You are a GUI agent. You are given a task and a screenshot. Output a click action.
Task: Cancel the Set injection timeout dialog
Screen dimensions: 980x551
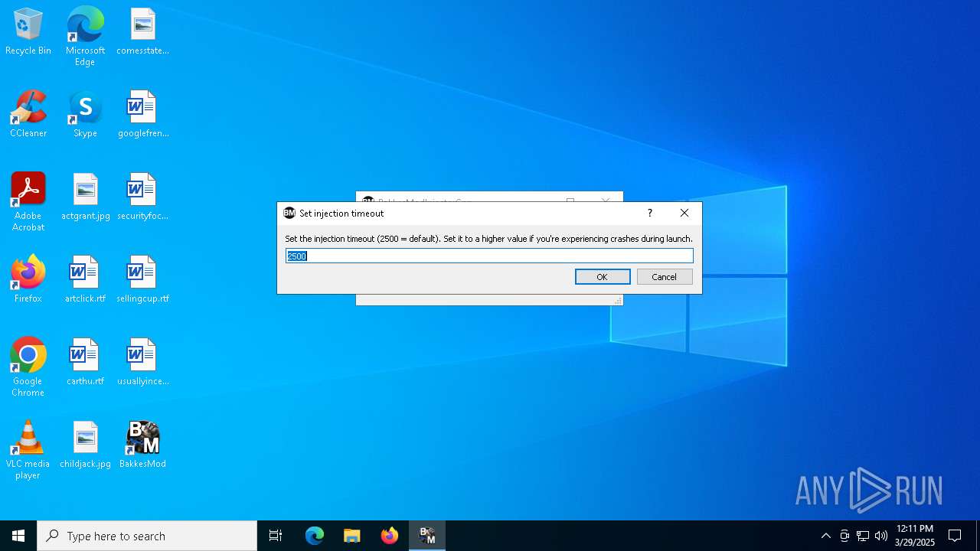click(665, 277)
